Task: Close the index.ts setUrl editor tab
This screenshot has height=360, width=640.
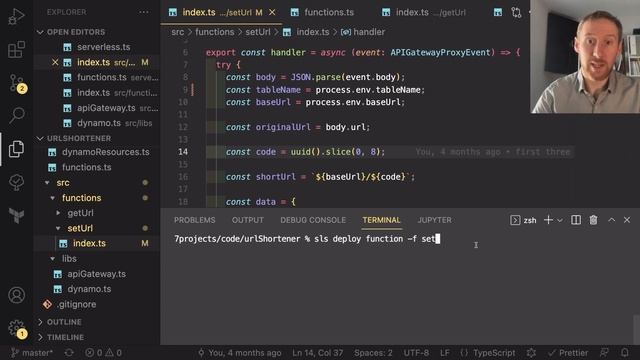Action: tap(272, 13)
